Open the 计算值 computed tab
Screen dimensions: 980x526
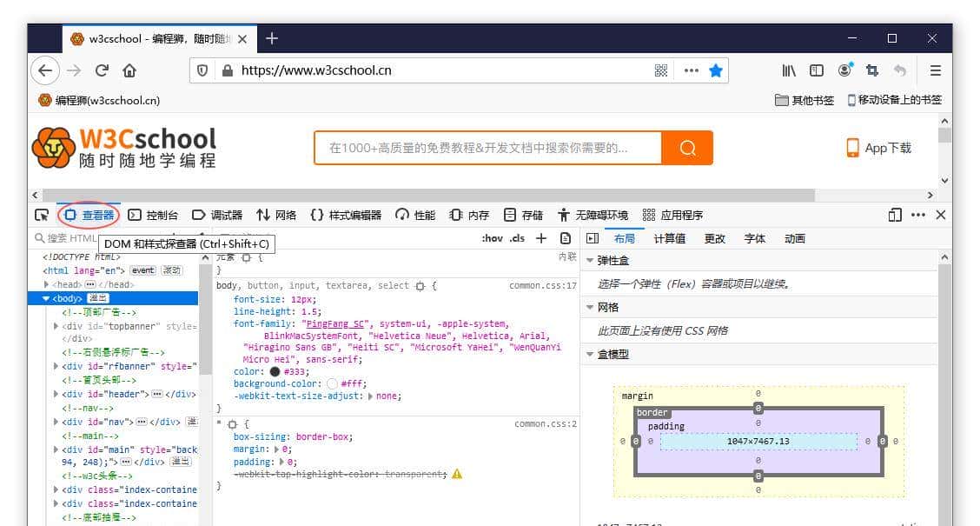coord(669,238)
